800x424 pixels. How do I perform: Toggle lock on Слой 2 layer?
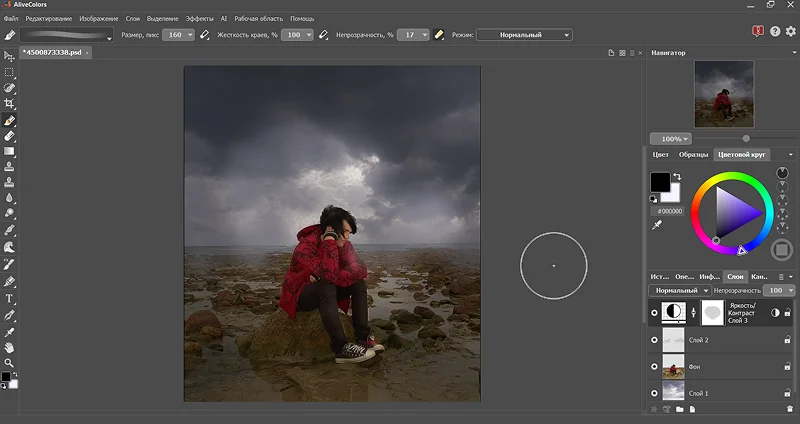click(x=788, y=340)
